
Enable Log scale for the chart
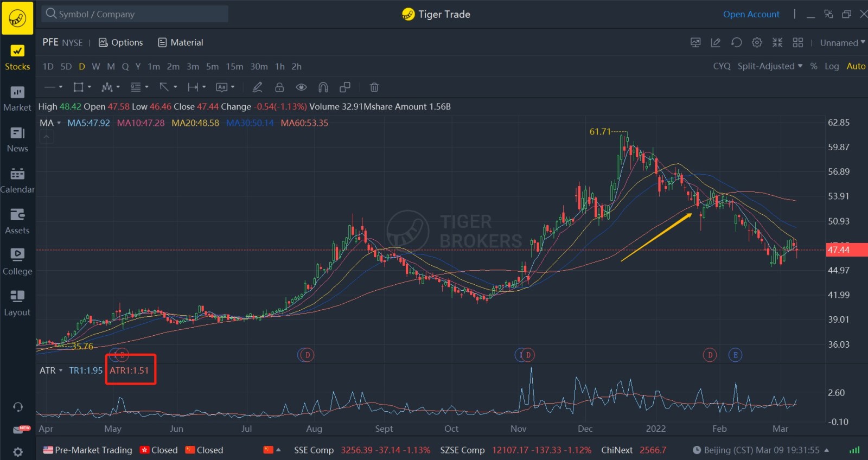pyautogui.click(x=831, y=66)
